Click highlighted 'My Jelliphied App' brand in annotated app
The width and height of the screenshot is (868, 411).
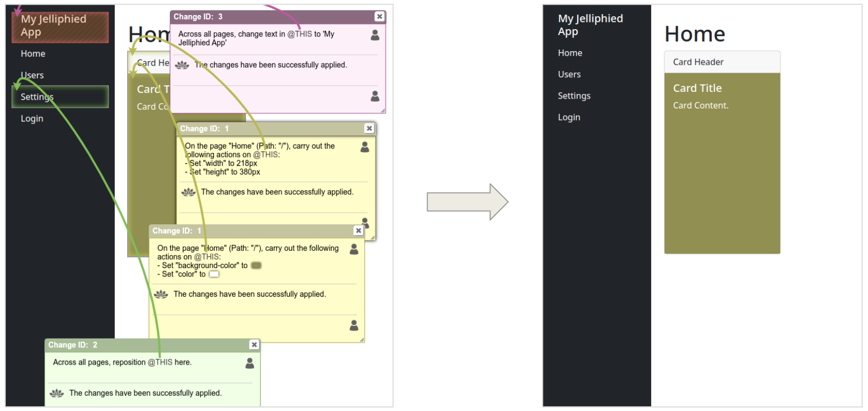click(60, 27)
